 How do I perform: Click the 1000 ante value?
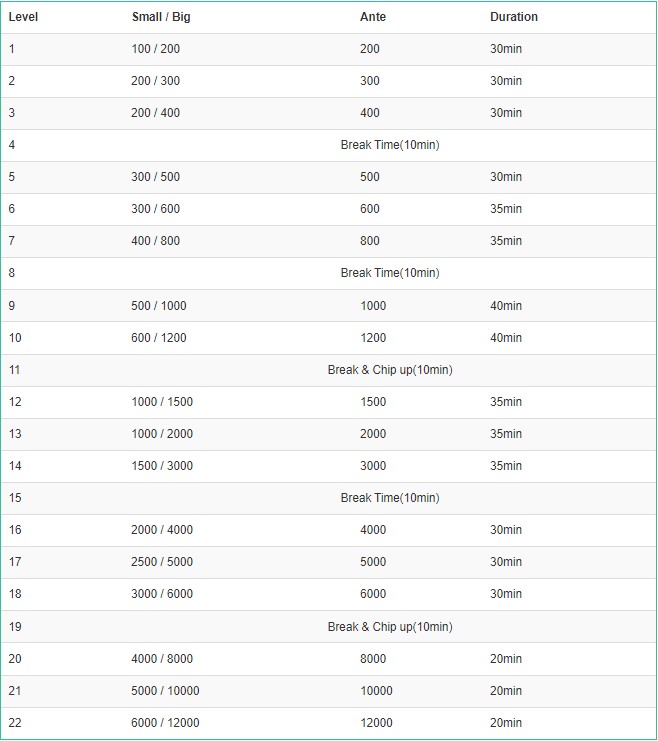coord(373,306)
